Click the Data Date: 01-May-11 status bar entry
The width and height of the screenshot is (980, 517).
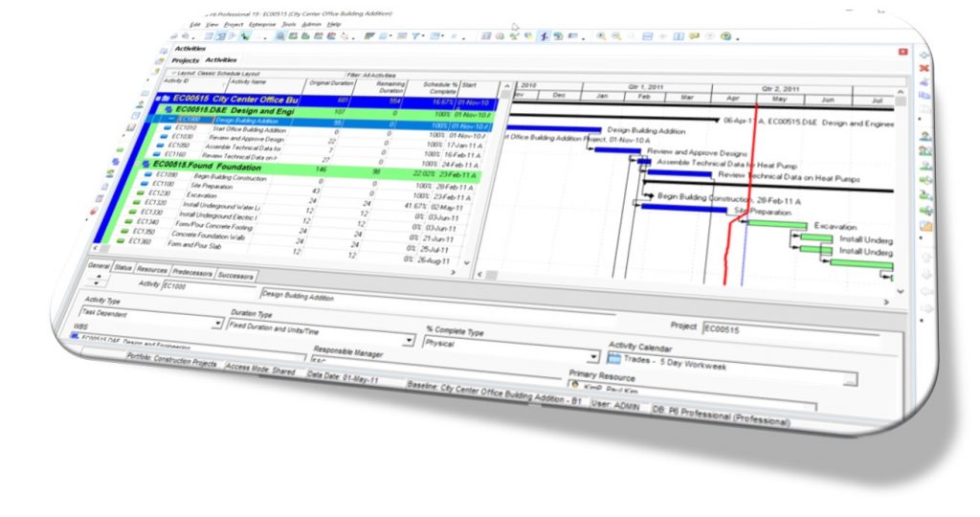pyautogui.click(x=343, y=377)
